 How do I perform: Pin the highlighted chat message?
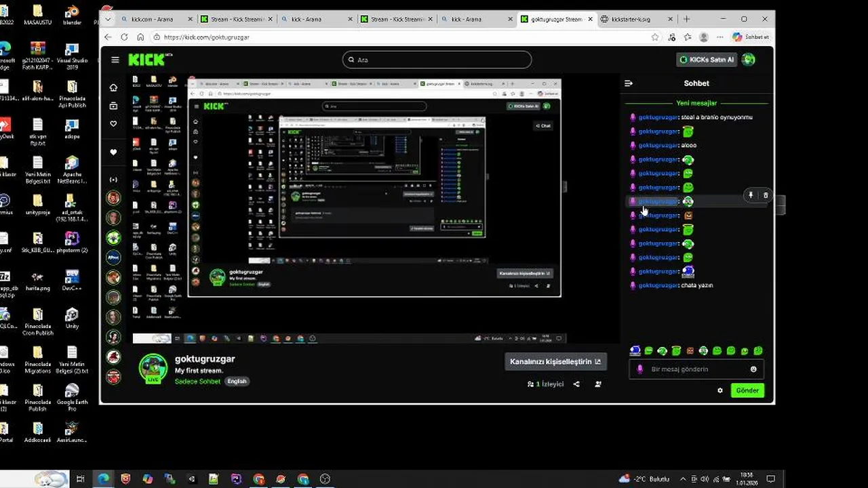click(751, 195)
